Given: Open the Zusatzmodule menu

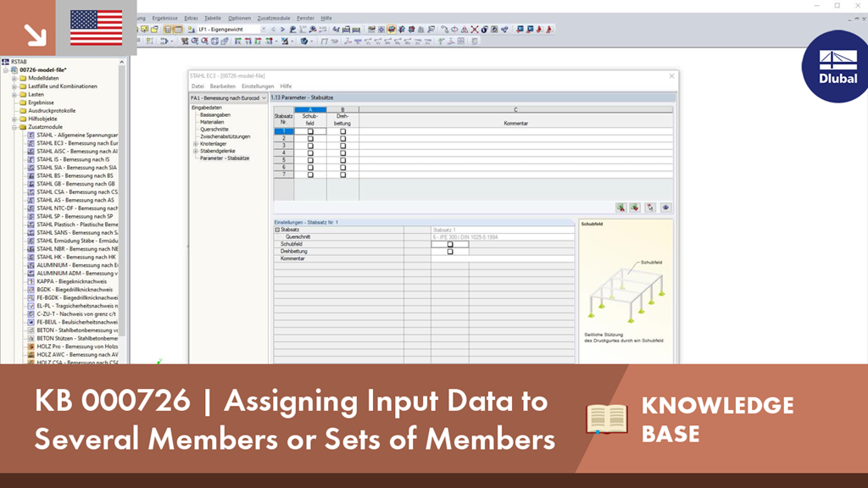Looking at the screenshot, I should 274,19.
